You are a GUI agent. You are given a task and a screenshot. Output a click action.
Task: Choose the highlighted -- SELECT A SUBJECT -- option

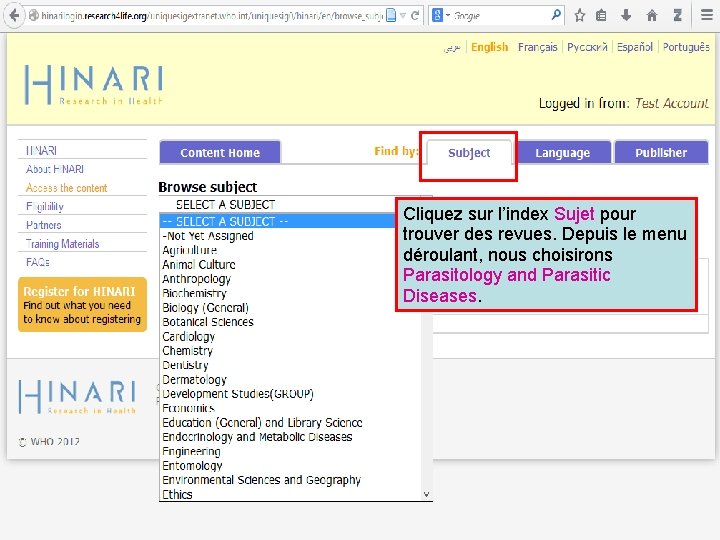(277, 221)
